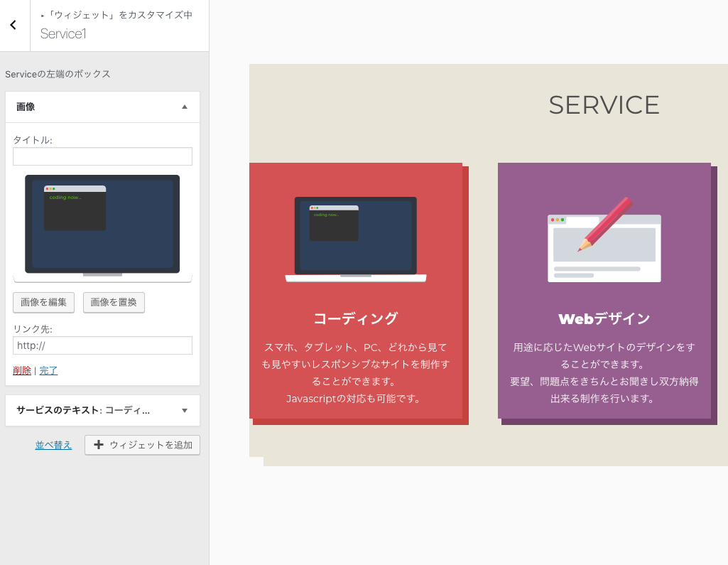728x565 pixels.
Task: Click the 削除 link
Action: (22, 370)
